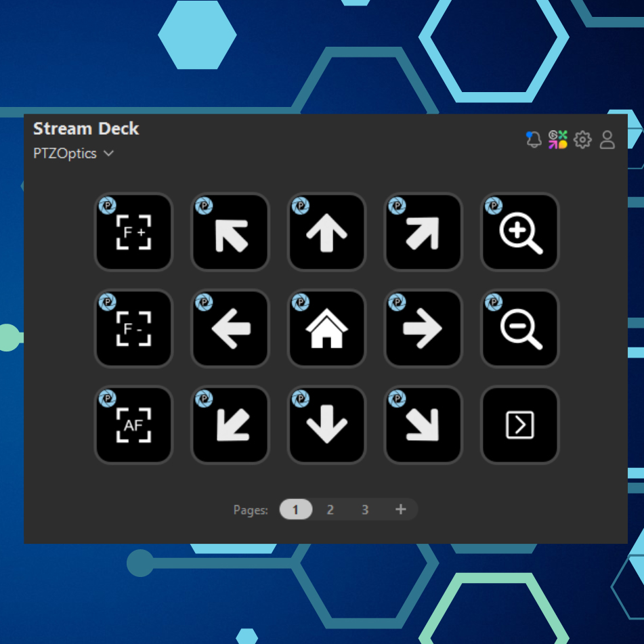This screenshot has height=644, width=644.
Task: Click the zoom in magnifier key
Action: pos(519,232)
